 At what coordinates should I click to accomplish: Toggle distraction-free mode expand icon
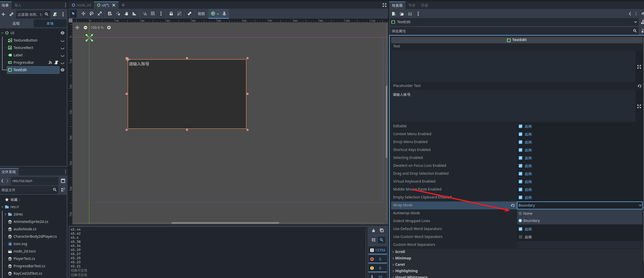point(385,5)
